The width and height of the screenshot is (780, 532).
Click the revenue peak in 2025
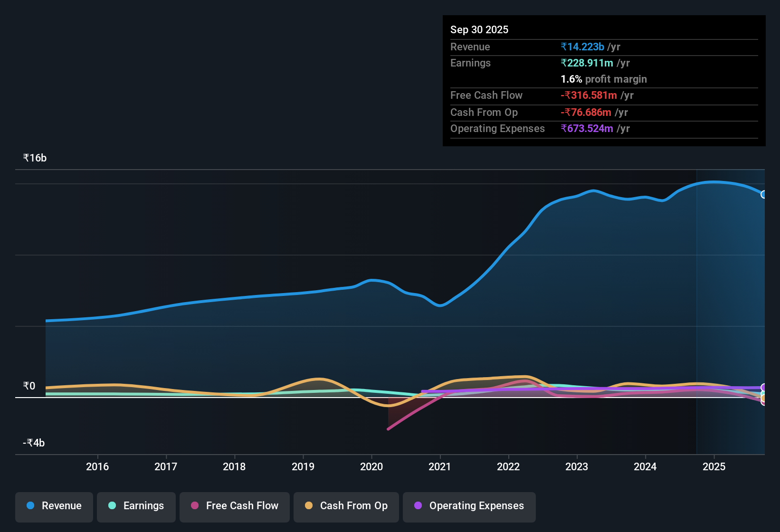coord(715,182)
